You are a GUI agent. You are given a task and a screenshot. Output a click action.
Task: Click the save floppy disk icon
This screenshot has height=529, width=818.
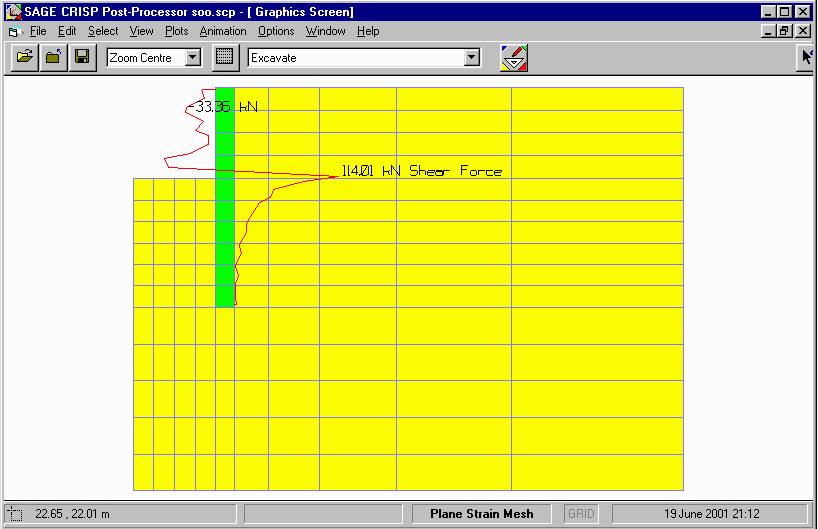tap(82, 57)
